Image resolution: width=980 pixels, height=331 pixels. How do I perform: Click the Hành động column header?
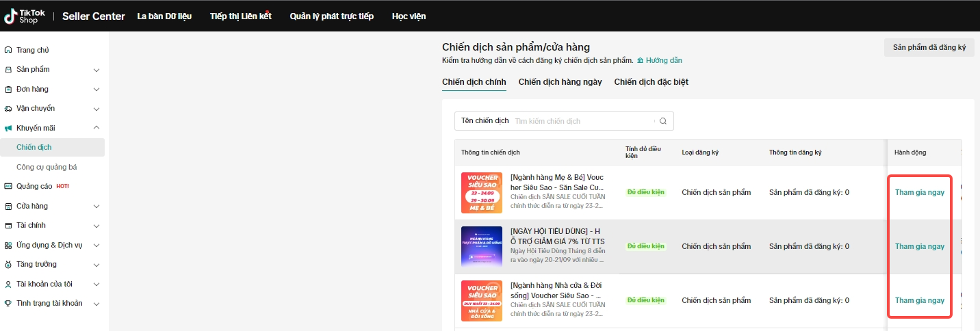click(910, 152)
